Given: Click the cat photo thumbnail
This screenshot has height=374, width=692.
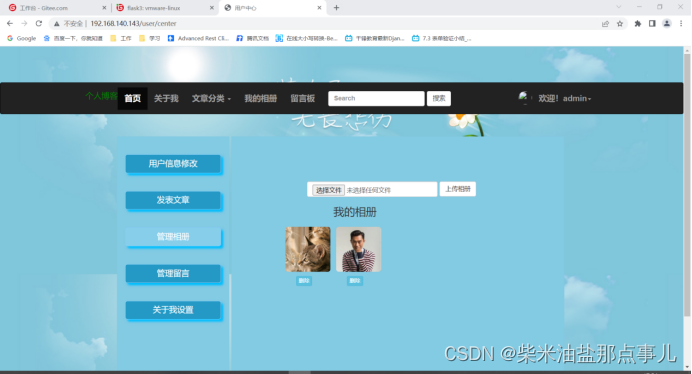Looking at the screenshot, I should (x=308, y=249).
